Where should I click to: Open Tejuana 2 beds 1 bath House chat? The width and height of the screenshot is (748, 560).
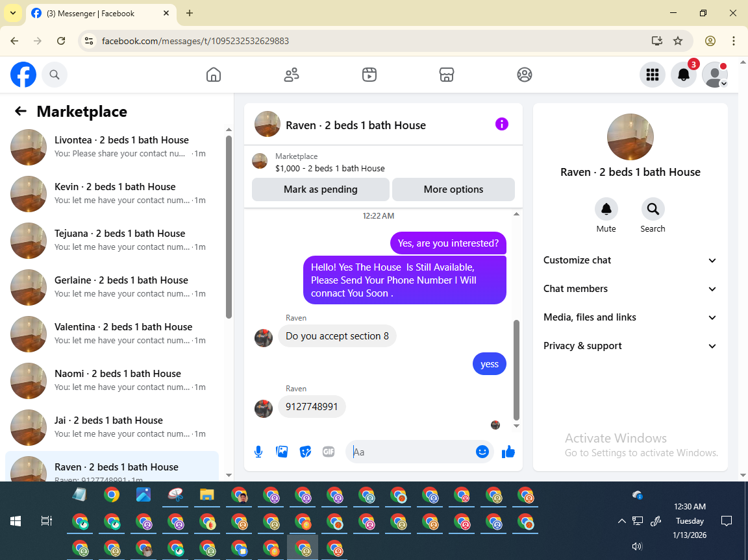(112, 240)
